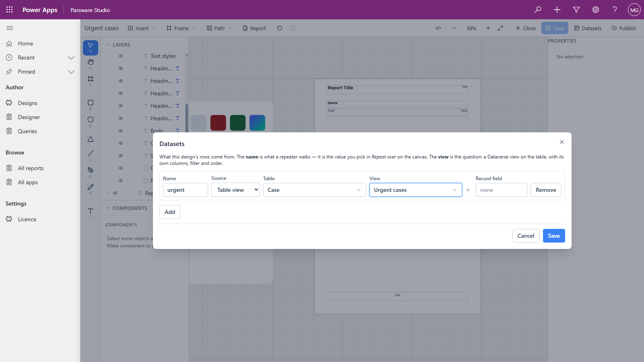Click the blue Save button in dialog
644x362 pixels.
(554, 236)
